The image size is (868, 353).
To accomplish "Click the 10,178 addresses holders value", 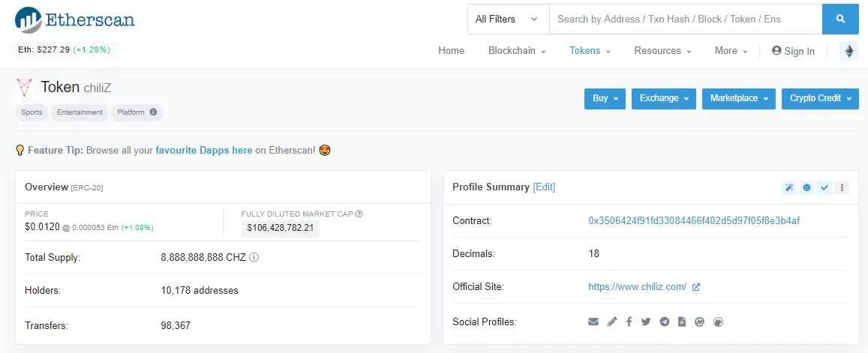I will coord(200,291).
